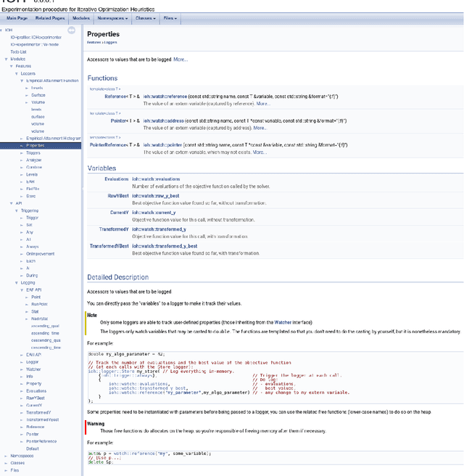Expand the Triggers tree node arrow
The width and height of the screenshot is (464, 476).
[22, 153]
